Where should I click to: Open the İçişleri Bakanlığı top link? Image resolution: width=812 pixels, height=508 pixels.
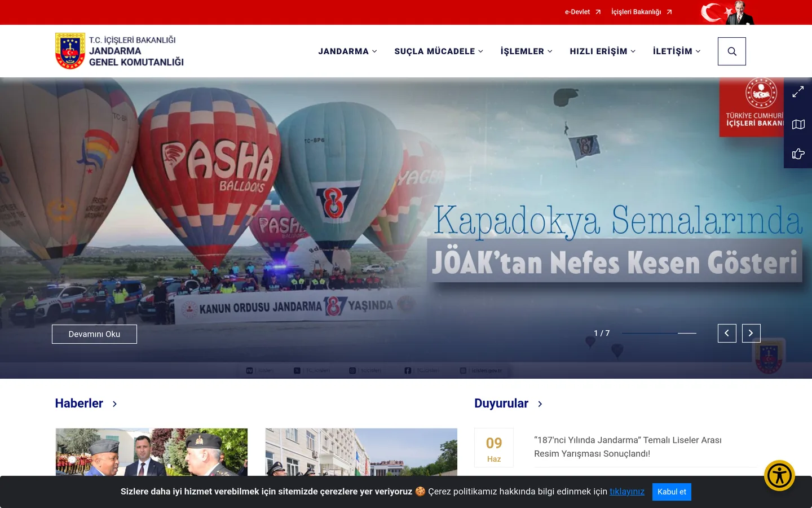(642, 12)
